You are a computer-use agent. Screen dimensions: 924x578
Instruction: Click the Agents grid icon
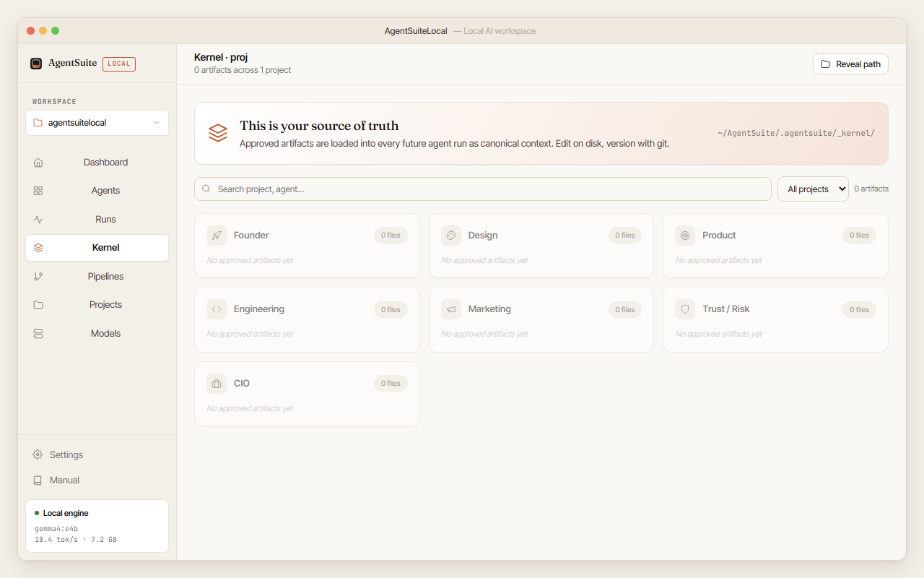[x=38, y=191]
